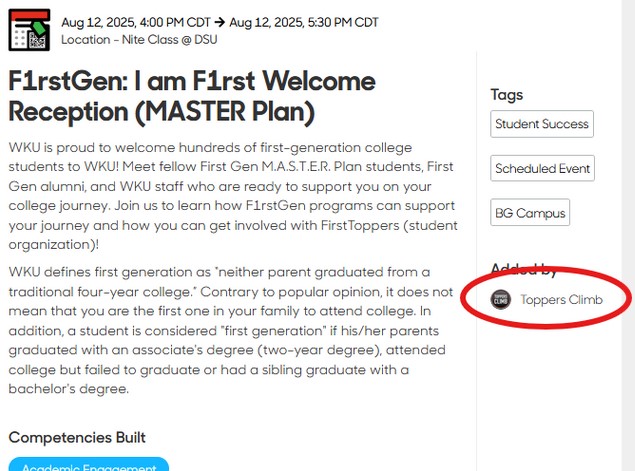This screenshot has height=471, width=635.
Task: Open the BG Campus tag
Action: (x=530, y=213)
